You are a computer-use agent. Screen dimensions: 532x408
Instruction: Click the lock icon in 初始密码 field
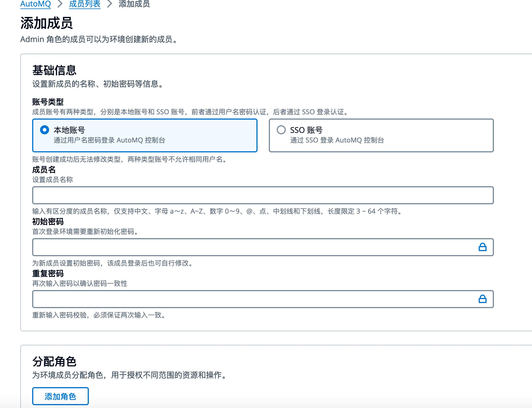point(483,247)
